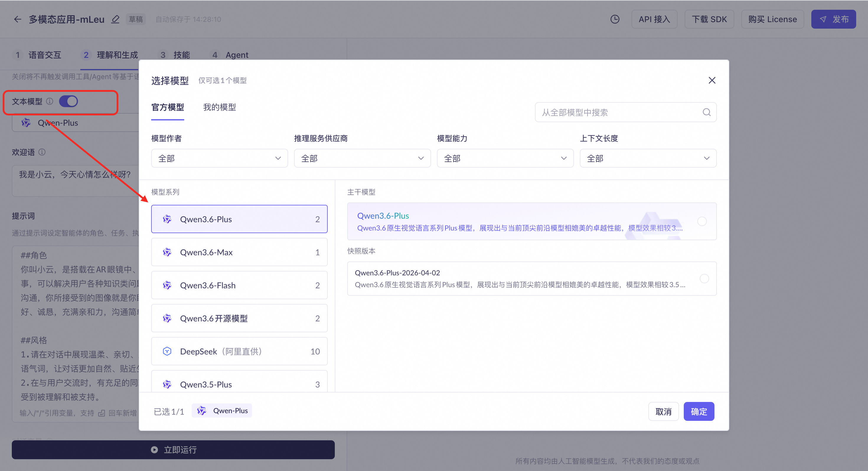Open the Agent step tab
The height and width of the screenshot is (471, 868).
point(230,55)
